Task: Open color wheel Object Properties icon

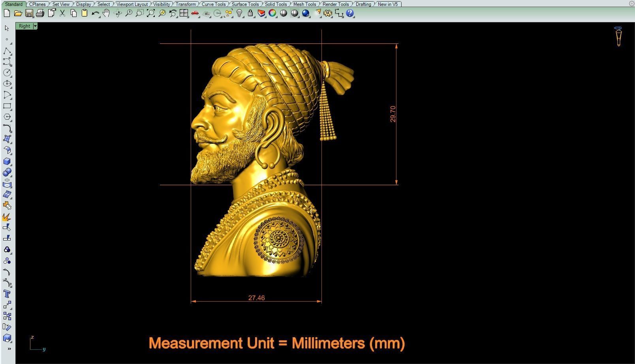Action: tap(272, 13)
